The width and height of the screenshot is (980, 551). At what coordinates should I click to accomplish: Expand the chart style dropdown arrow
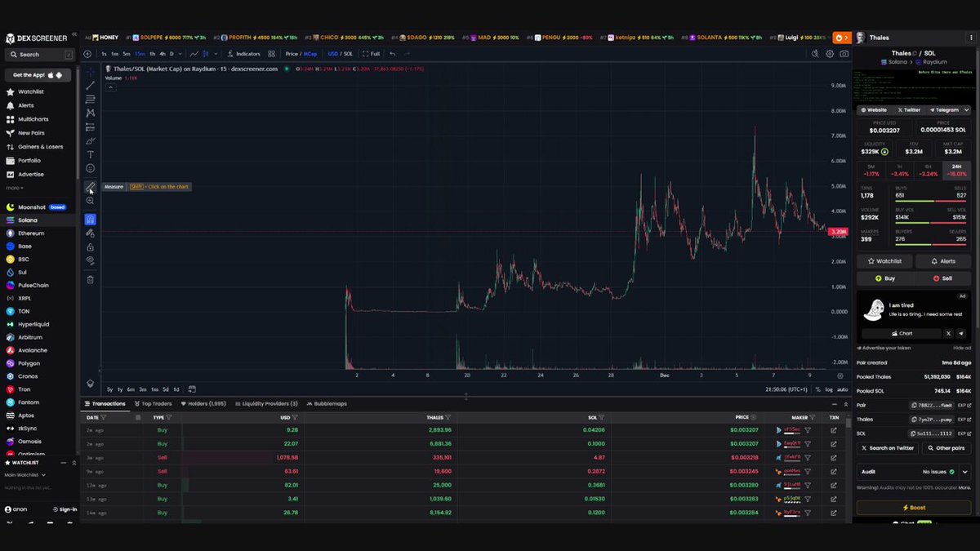pyautogui.click(x=216, y=54)
